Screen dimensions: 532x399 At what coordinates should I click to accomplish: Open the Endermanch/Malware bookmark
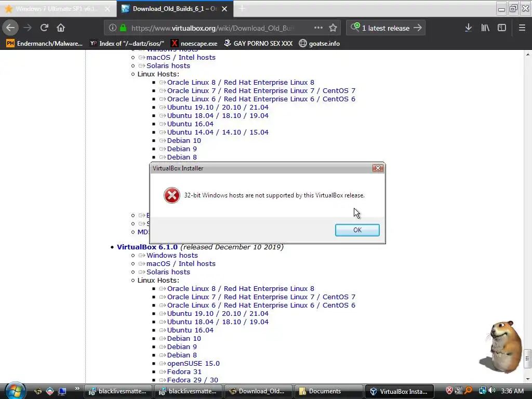44,44
